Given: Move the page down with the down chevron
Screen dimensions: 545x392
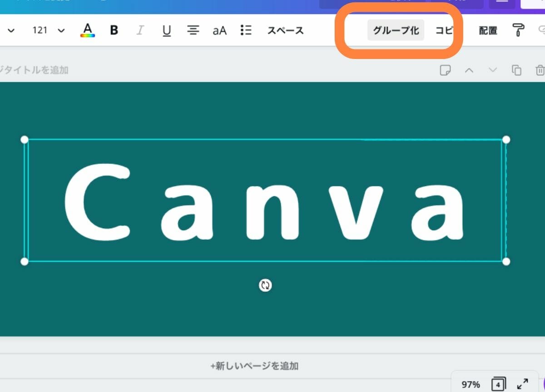Looking at the screenshot, I should tap(493, 70).
